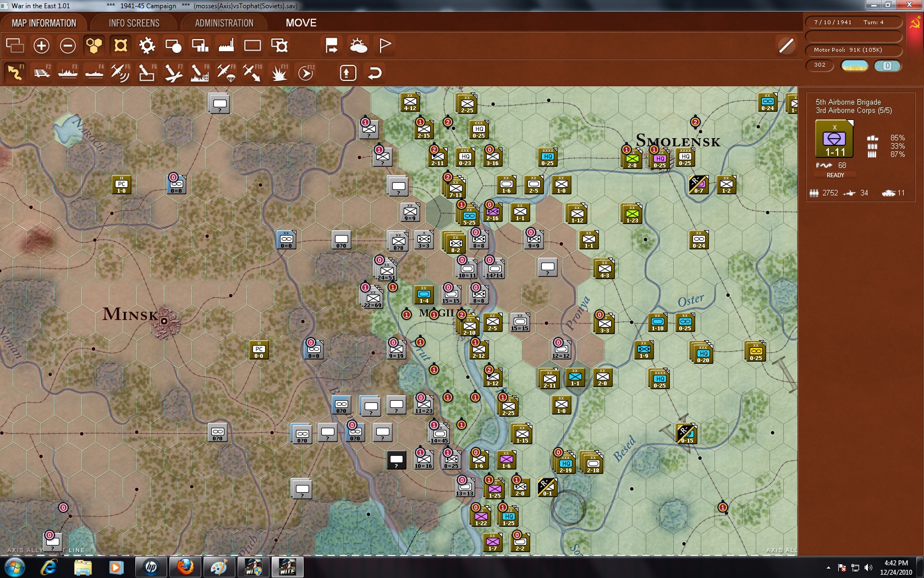This screenshot has height=578, width=924.
Task: Select the Bomb city mode (F8) icon
Action: pos(200,73)
